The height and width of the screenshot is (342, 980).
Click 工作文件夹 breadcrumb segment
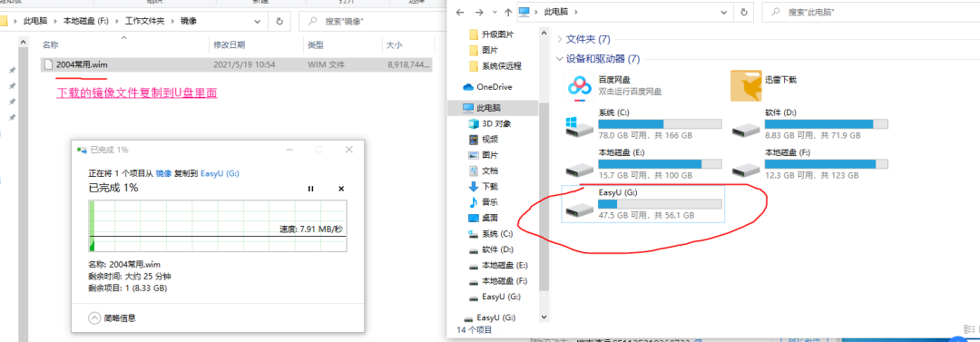(144, 21)
